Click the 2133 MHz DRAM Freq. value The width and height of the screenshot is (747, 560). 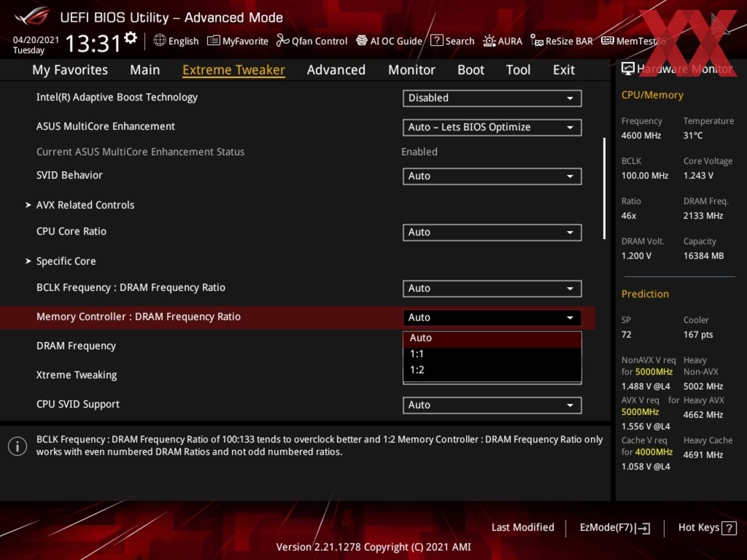[x=703, y=216]
